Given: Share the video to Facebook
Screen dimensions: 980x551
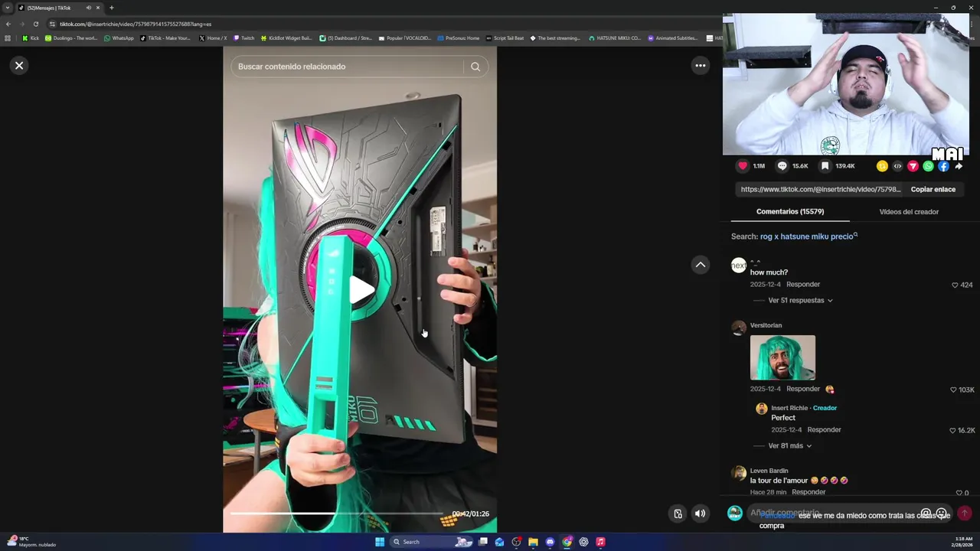Looking at the screenshot, I should [x=943, y=166].
